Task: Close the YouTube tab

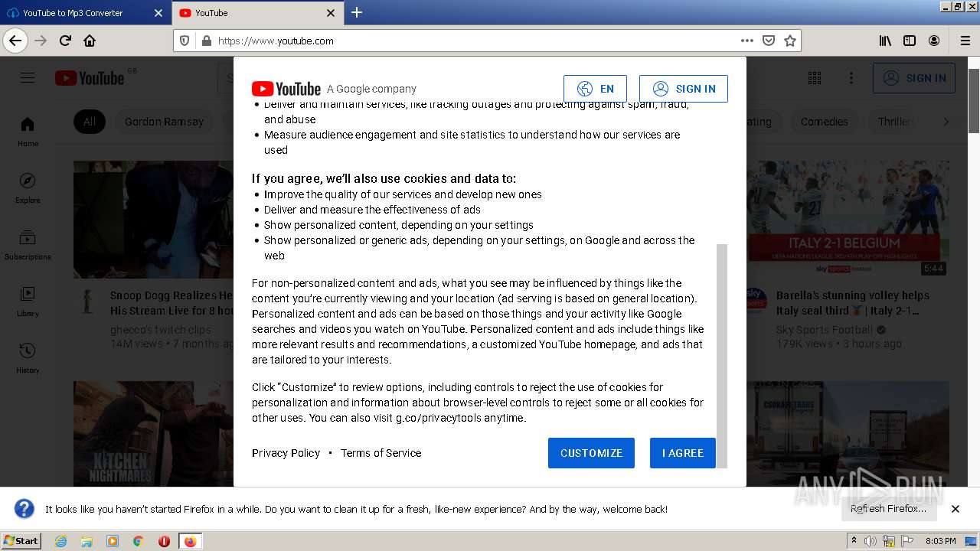Action: [331, 13]
